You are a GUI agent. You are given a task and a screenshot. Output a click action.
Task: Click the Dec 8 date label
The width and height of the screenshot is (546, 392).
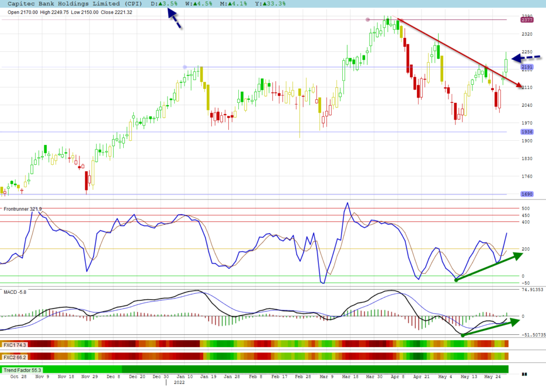pyautogui.click(x=113, y=377)
